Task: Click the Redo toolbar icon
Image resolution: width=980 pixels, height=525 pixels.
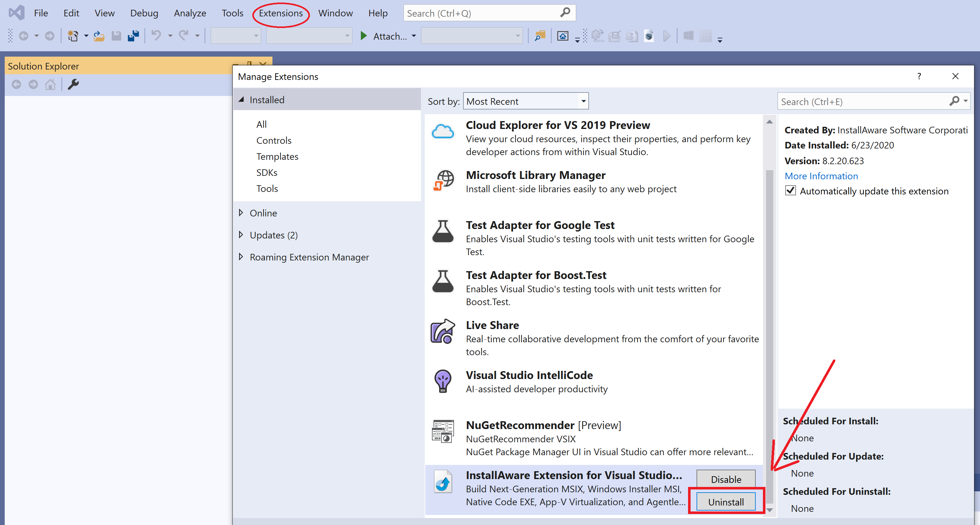Action: [184, 36]
